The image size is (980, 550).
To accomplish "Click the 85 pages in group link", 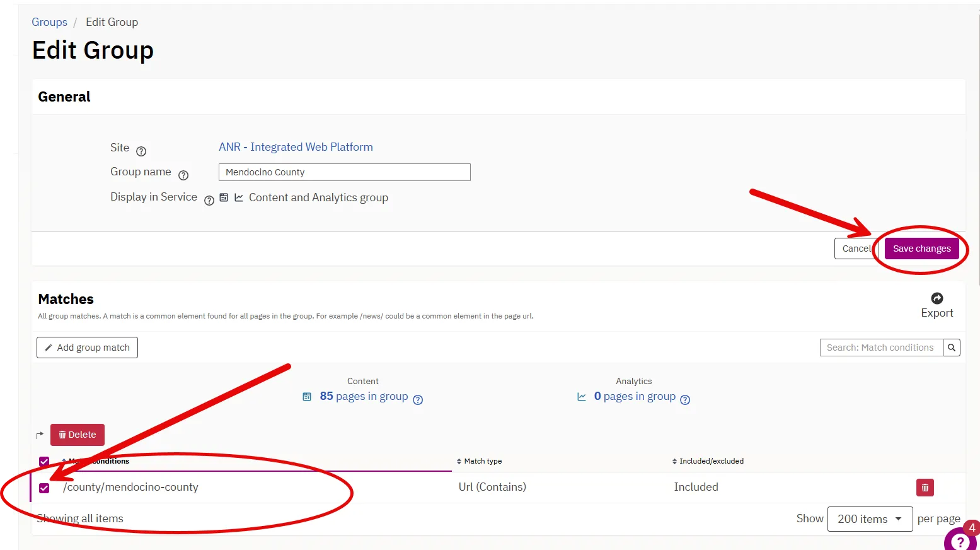I will (x=364, y=396).
